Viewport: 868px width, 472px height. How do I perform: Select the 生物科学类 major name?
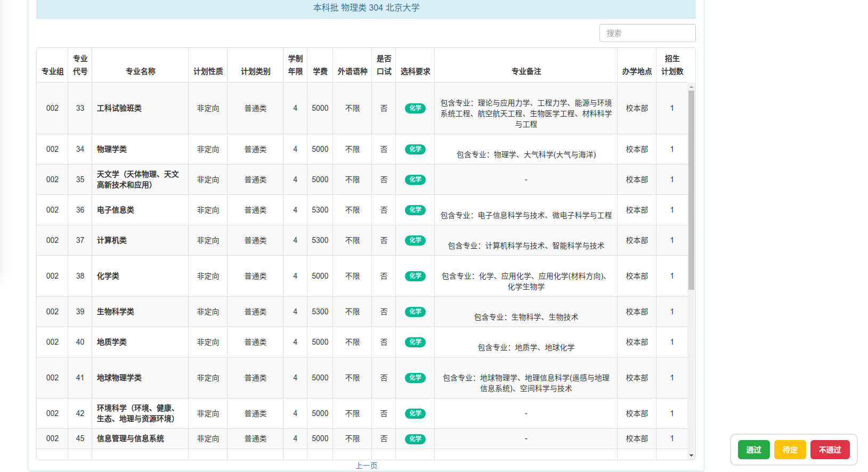[116, 312]
